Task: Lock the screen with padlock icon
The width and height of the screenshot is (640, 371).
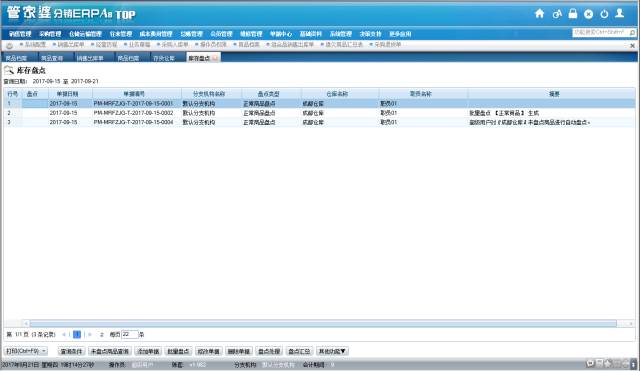Action: click(573, 14)
